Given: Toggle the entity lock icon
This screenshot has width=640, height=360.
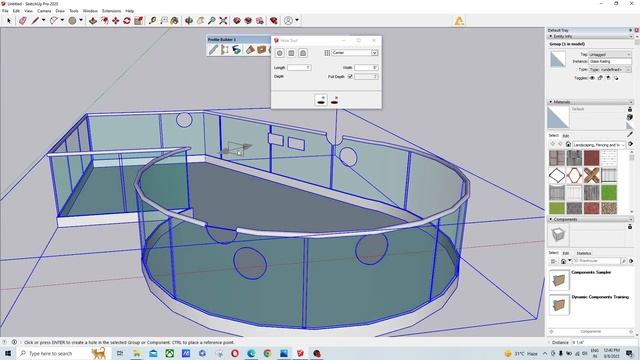Looking at the screenshot, I should (x=600, y=78).
